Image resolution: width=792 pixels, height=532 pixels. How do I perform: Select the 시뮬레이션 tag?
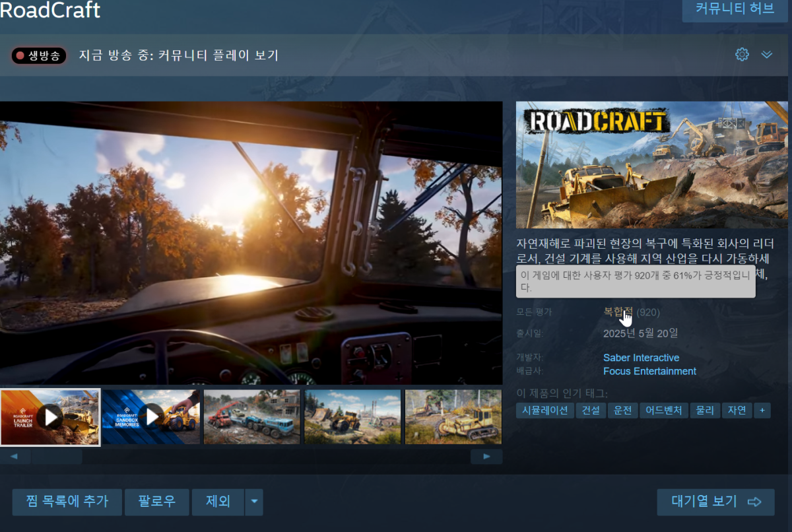coord(545,410)
